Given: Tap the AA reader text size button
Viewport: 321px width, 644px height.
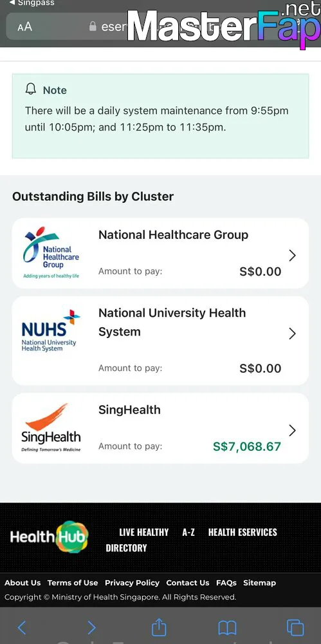Looking at the screenshot, I should coord(24,26).
